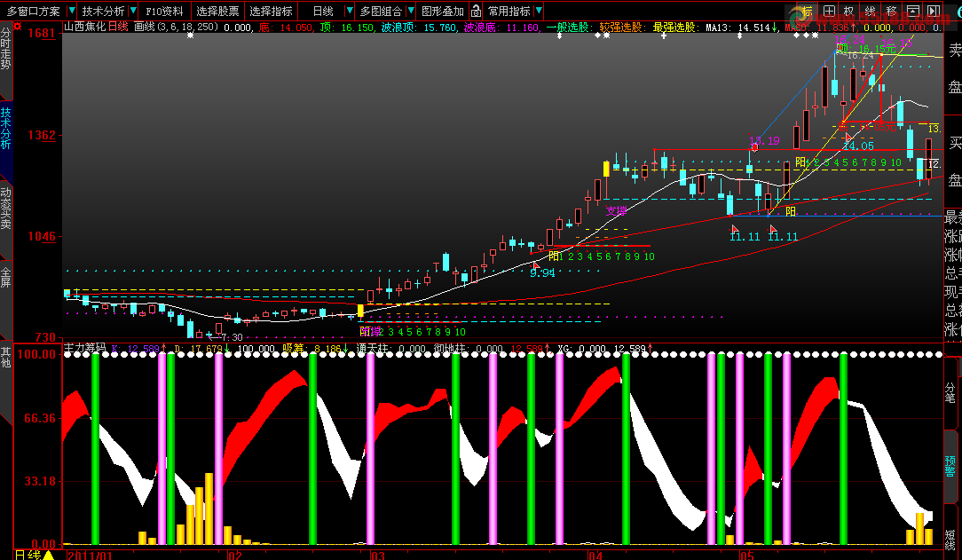Switch to the 技术分析 side tab
This screenshot has height=560, width=962.
[x=5, y=129]
